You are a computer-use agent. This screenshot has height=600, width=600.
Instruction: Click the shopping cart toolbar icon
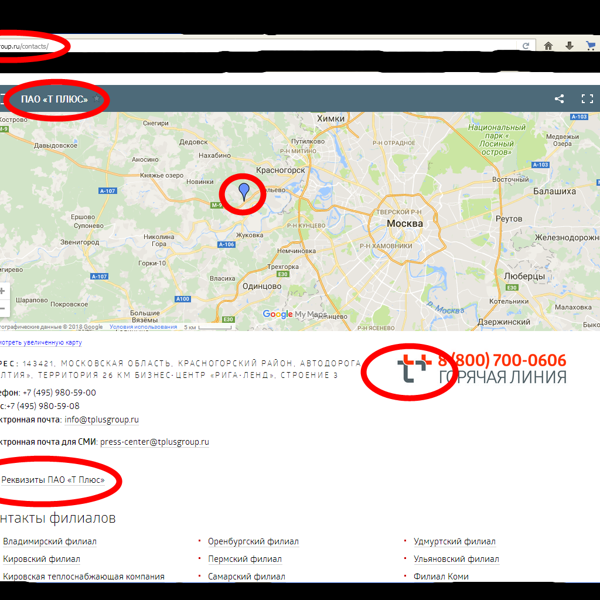tap(590, 46)
